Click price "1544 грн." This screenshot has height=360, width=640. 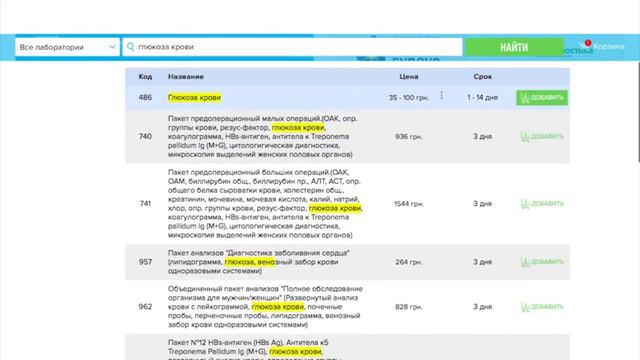(409, 203)
